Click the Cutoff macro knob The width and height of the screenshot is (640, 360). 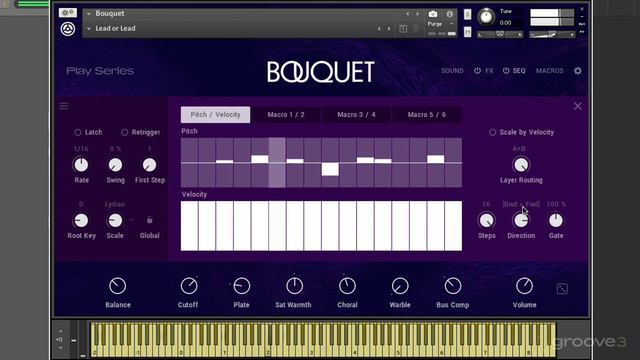click(189, 286)
